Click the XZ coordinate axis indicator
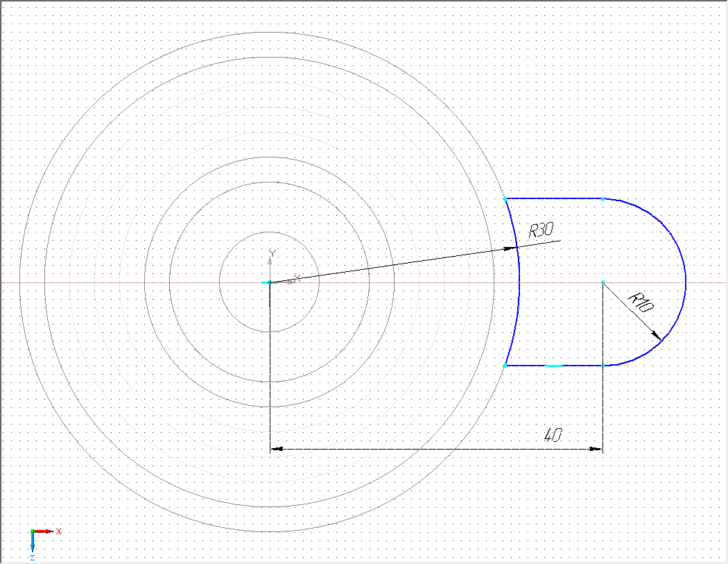Screen dimensions: 728x564 click(45, 544)
